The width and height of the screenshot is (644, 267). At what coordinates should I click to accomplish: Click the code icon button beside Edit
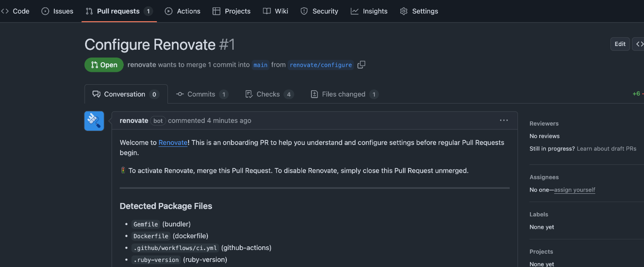click(638, 44)
